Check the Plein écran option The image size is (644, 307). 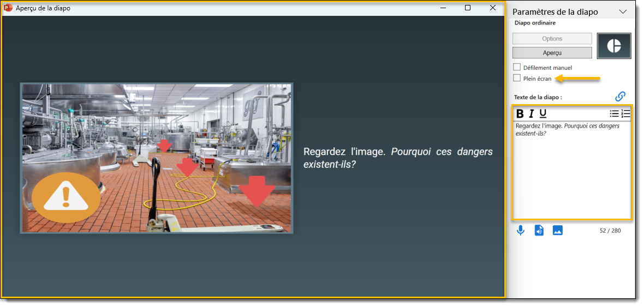[517, 78]
